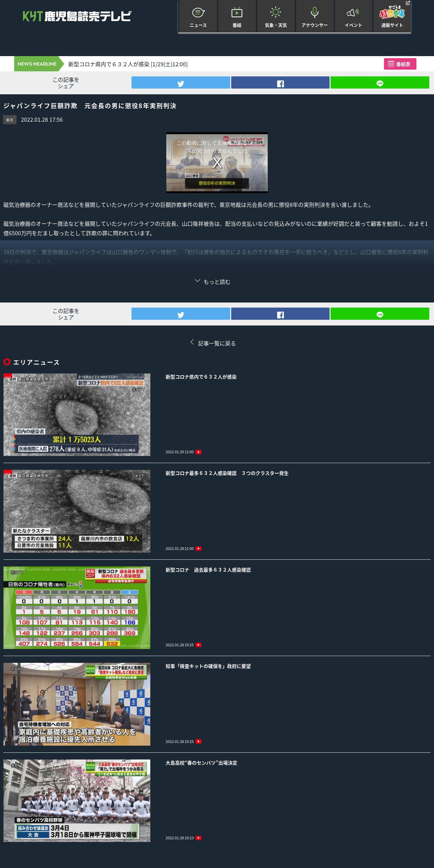Share on Twitter using the top share bar

pyautogui.click(x=181, y=83)
